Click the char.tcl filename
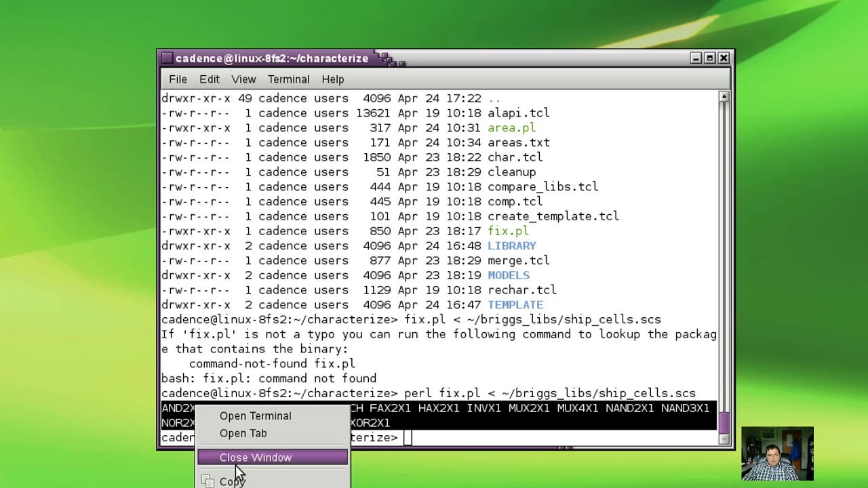This screenshot has height=488, width=868. click(515, 157)
